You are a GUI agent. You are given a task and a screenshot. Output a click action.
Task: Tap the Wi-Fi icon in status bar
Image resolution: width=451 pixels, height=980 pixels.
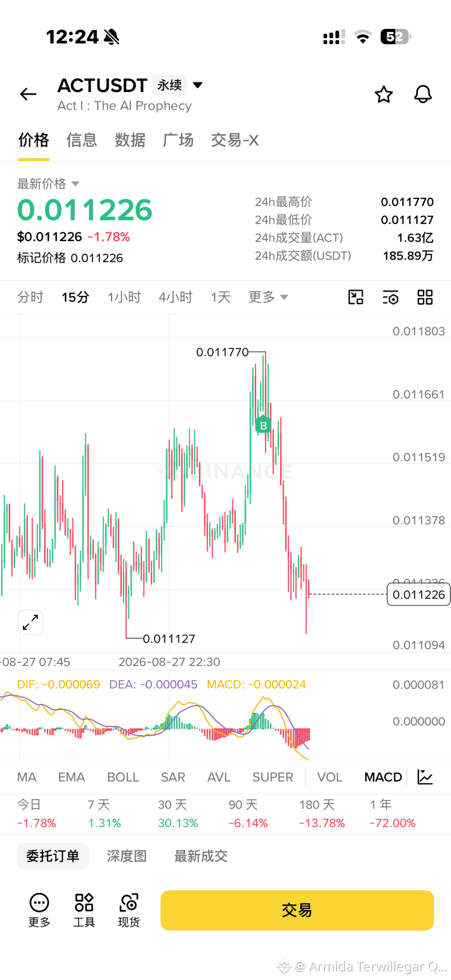(x=362, y=37)
